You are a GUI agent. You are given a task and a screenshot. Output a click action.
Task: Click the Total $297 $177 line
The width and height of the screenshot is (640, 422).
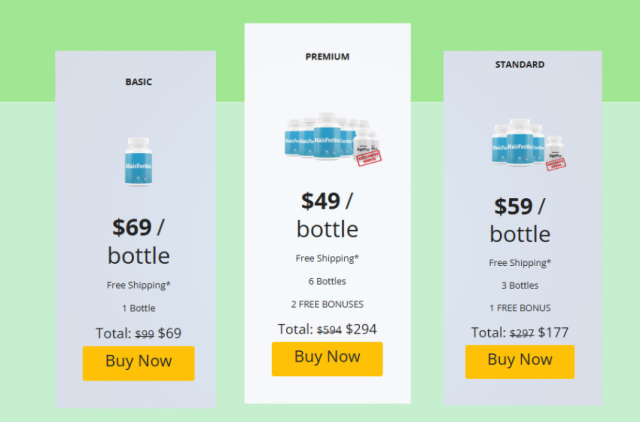coord(520,332)
